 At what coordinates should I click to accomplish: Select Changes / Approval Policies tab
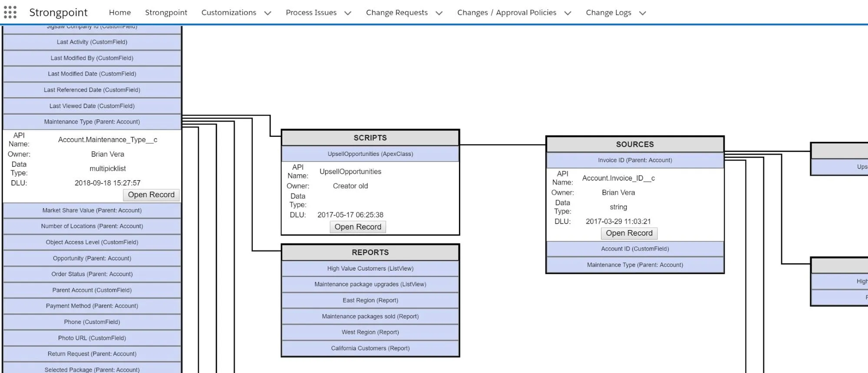507,13
